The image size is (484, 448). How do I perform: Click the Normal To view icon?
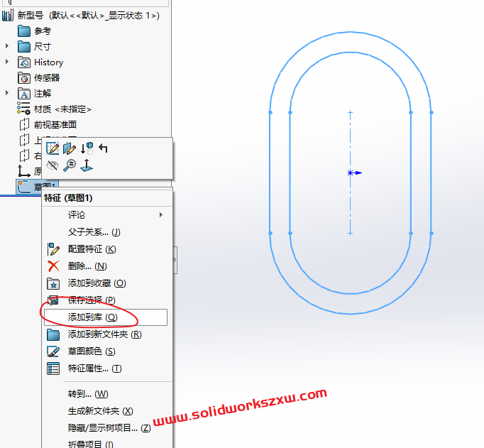tap(87, 165)
